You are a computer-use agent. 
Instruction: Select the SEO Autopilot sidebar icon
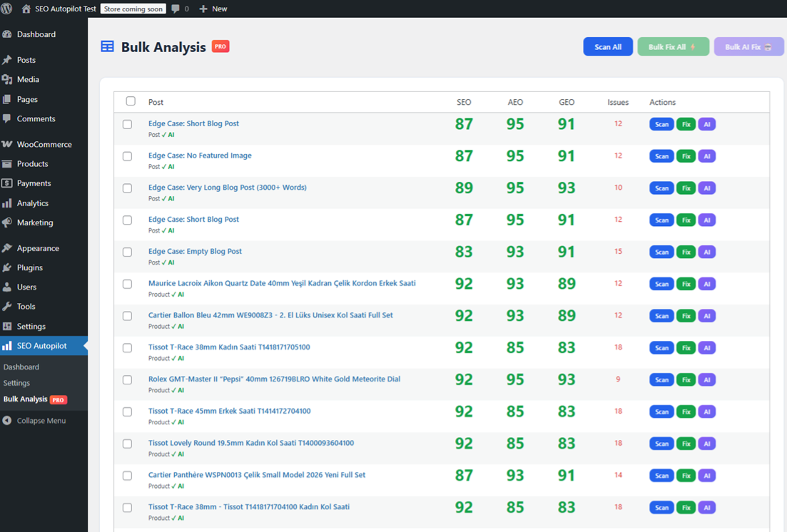point(9,347)
